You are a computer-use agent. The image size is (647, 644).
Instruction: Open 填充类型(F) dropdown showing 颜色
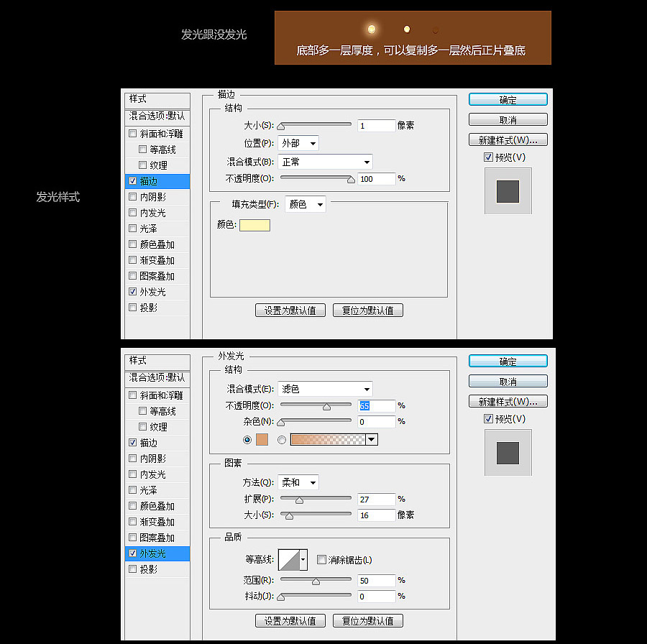[x=306, y=204]
